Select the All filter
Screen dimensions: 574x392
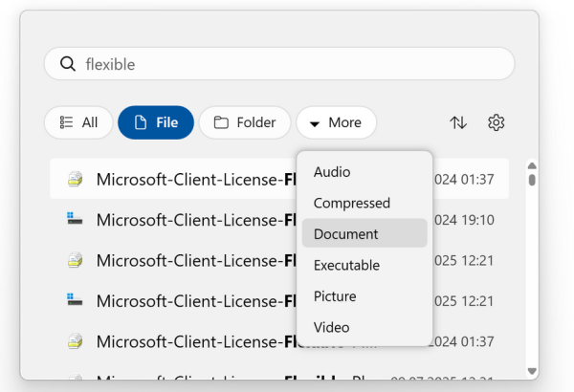tap(78, 122)
